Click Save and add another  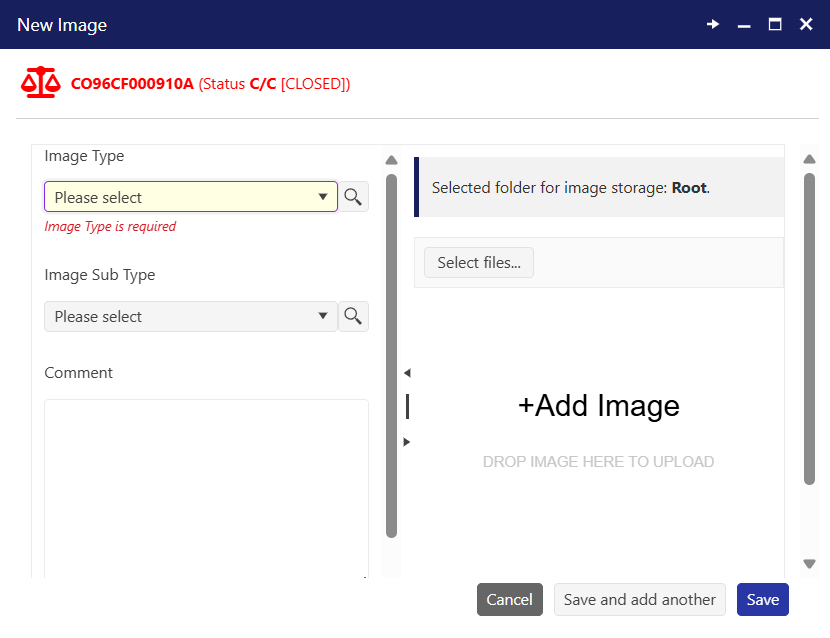(639, 600)
